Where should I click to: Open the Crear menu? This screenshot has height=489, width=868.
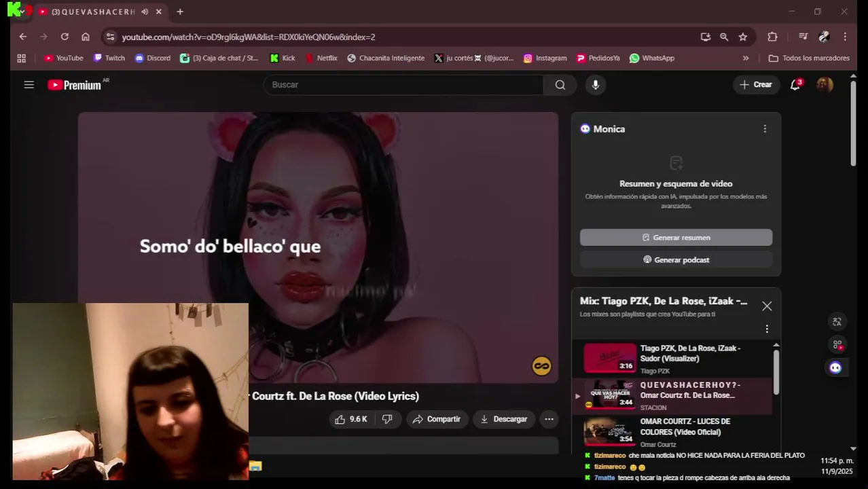pos(756,85)
